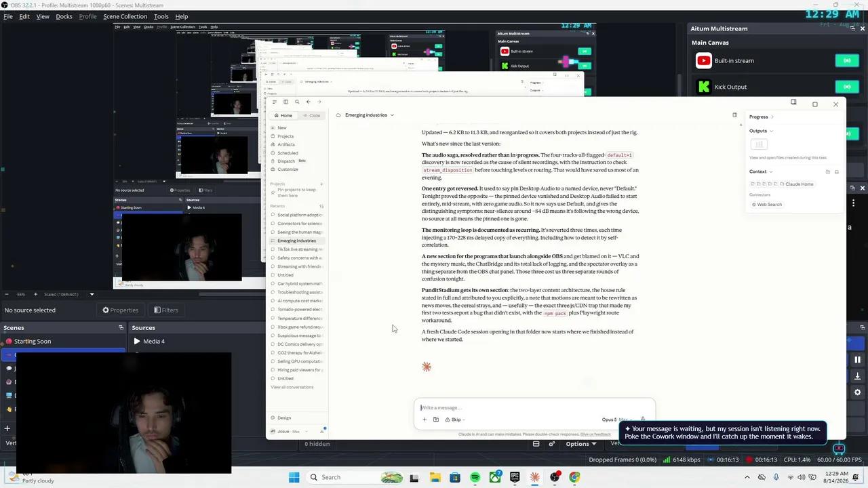
Task: Open File Explorer from the taskbar
Action: pos(435,477)
